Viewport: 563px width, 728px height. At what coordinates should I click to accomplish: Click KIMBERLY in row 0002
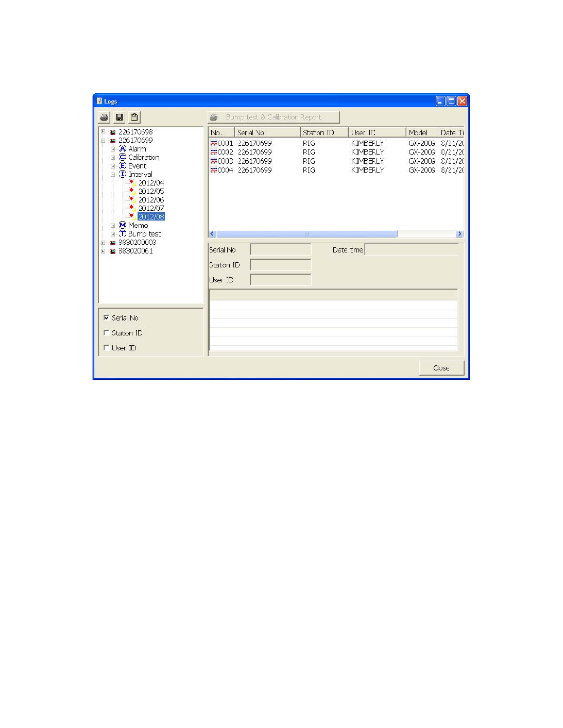(x=367, y=152)
